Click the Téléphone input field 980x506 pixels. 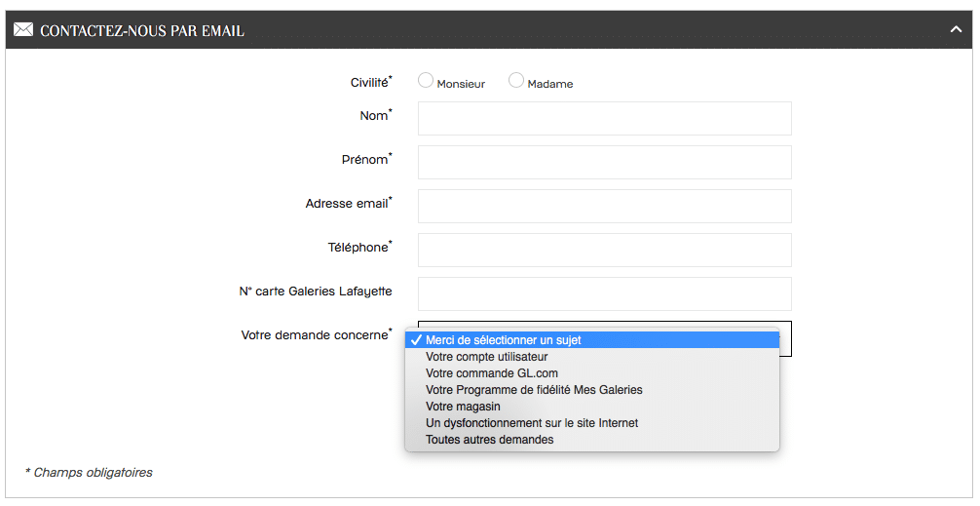(x=604, y=250)
